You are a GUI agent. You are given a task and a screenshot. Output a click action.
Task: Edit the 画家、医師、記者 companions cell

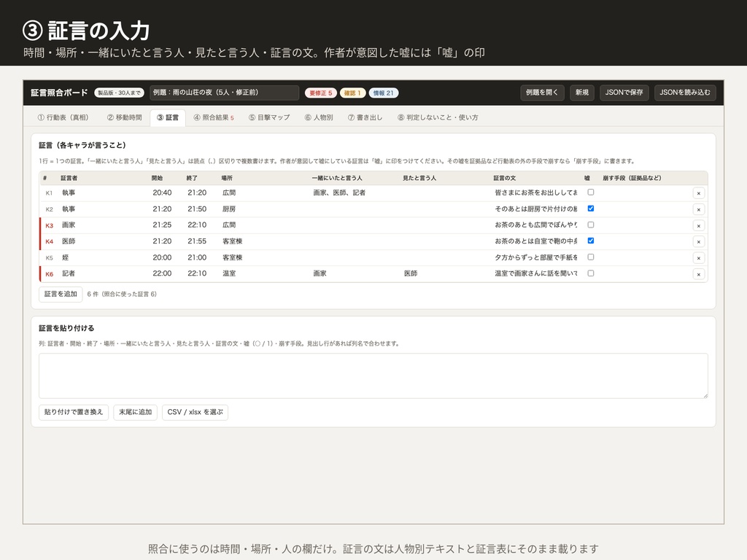click(x=355, y=192)
